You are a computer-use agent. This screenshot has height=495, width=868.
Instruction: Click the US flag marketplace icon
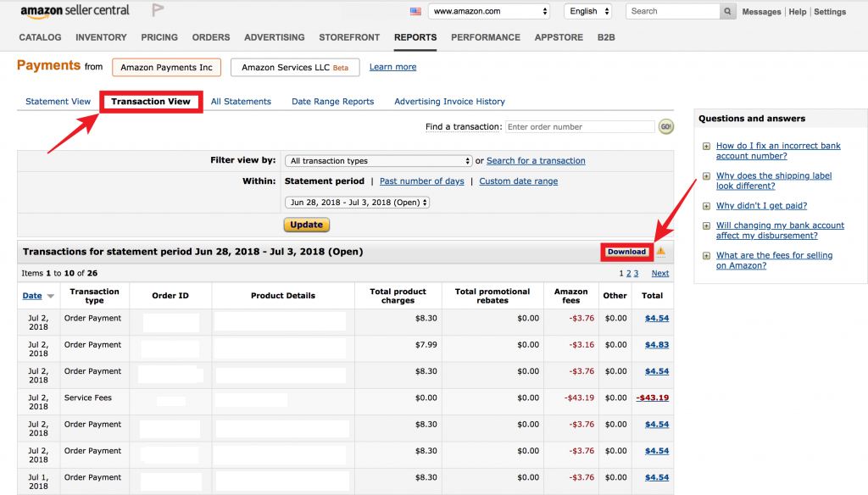point(415,11)
